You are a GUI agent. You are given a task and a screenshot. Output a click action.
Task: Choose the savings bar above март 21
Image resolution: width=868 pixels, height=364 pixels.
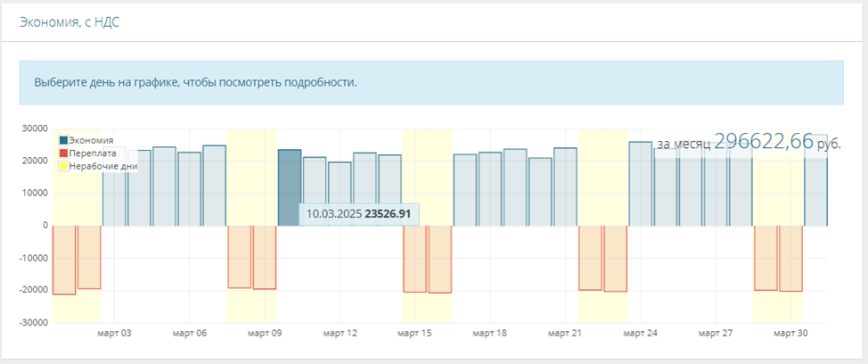(x=565, y=186)
